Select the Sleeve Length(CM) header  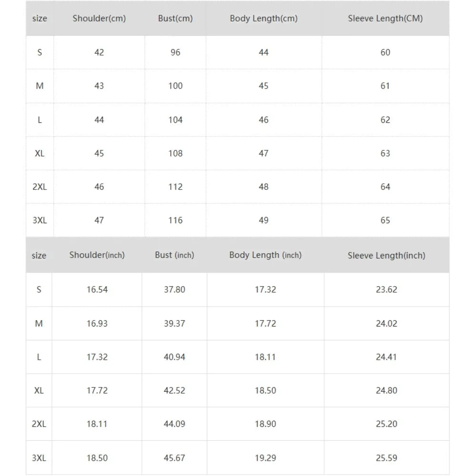(x=385, y=19)
